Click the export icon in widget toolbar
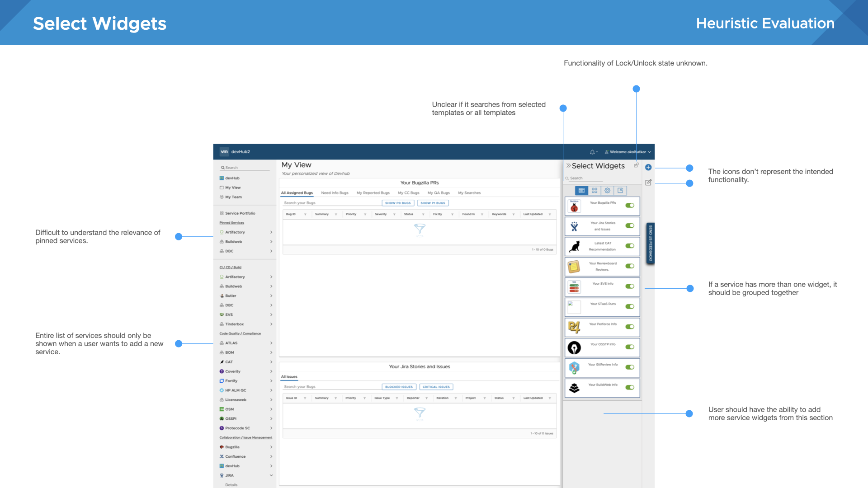 coord(620,191)
